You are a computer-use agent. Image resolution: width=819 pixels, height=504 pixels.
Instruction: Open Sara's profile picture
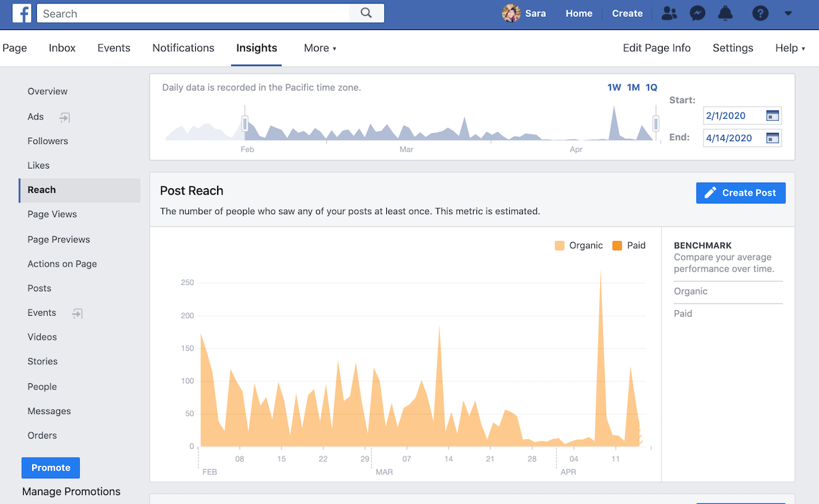511,13
